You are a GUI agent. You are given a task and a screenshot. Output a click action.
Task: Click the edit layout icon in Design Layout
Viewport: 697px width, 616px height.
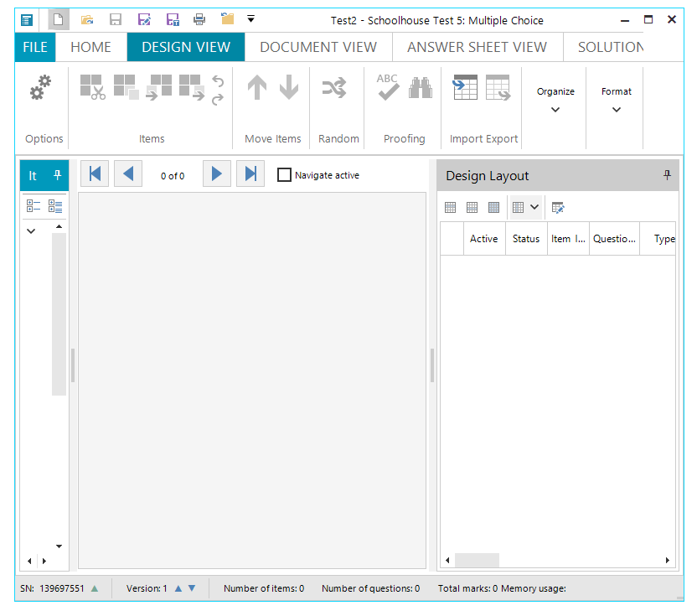tap(558, 207)
